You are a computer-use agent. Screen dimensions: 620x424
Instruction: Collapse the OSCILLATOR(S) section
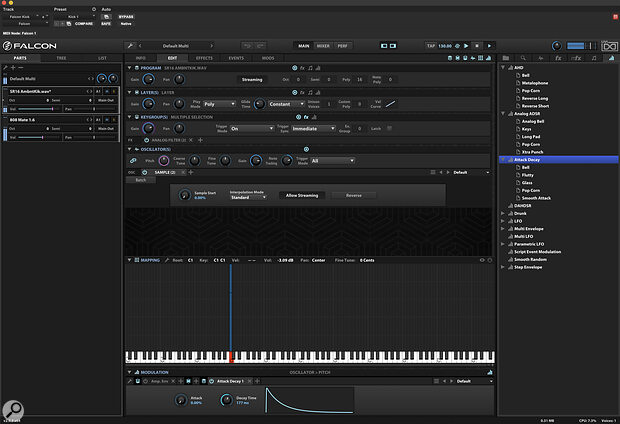(129, 149)
